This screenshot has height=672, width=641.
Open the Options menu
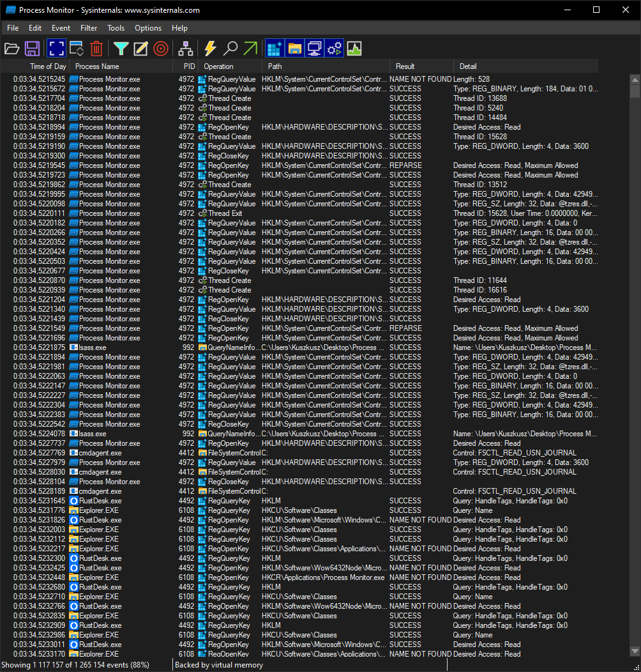pyautogui.click(x=148, y=28)
